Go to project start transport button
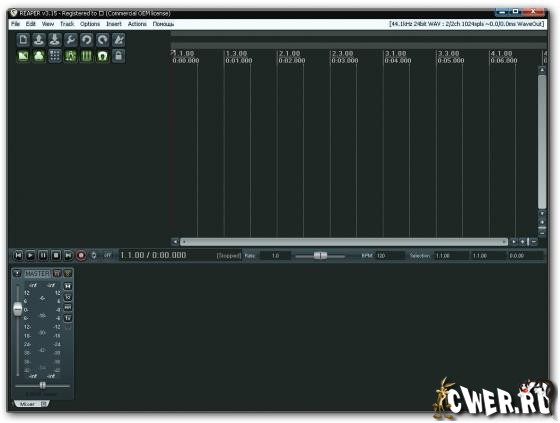This screenshot has width=560, height=423. pyautogui.click(x=18, y=255)
